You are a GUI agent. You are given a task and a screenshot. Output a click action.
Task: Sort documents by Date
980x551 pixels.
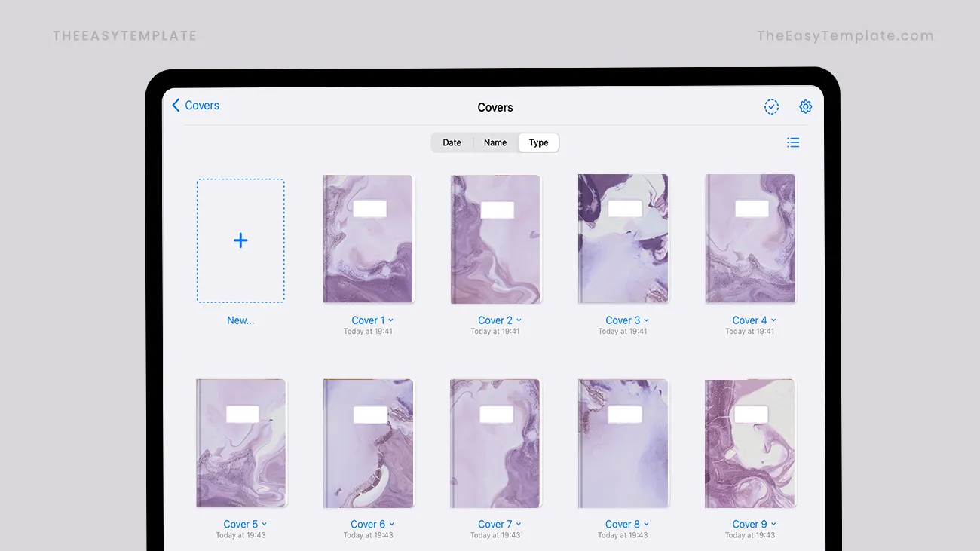452,142
